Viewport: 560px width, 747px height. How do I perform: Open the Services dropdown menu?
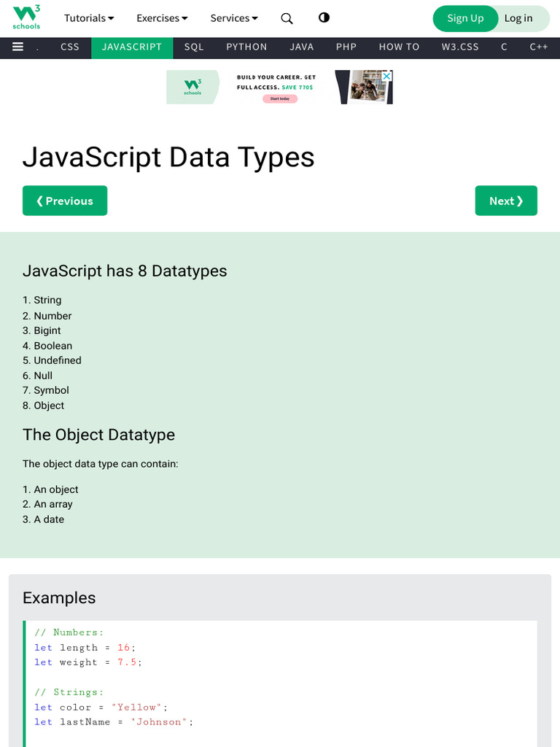[234, 18]
